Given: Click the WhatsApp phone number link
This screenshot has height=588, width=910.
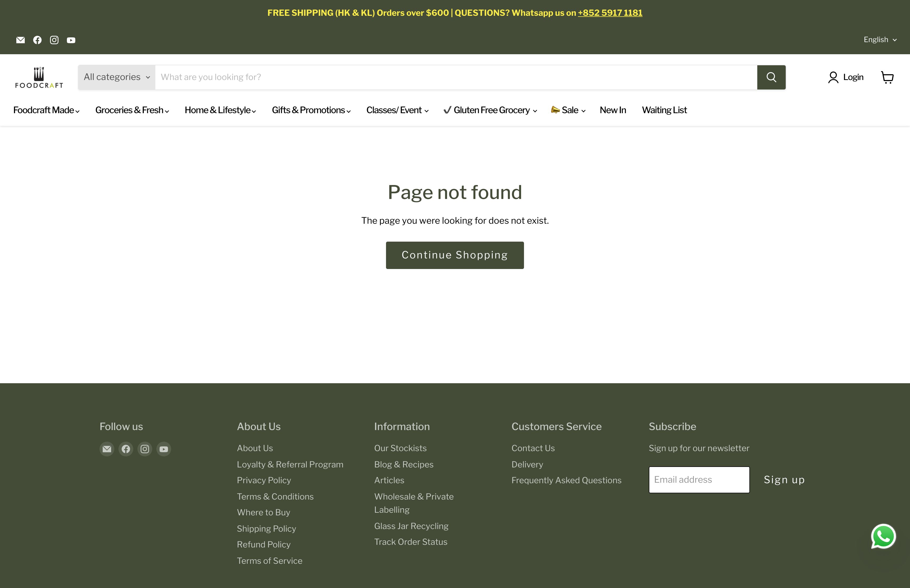Looking at the screenshot, I should pos(610,13).
